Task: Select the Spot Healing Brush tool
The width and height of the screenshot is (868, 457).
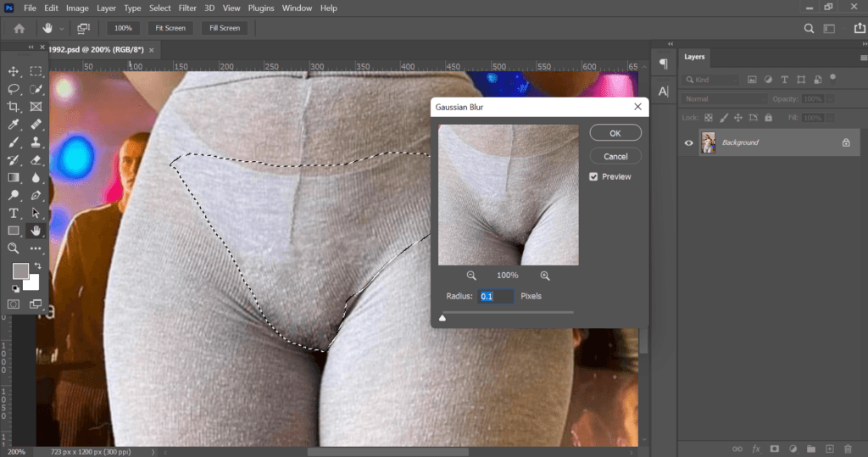Action: tap(36, 125)
